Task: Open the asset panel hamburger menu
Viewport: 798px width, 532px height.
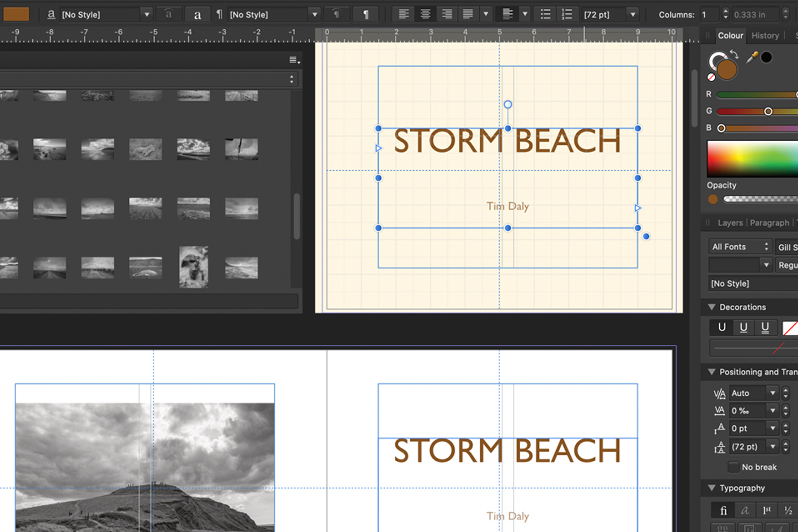Action: tap(294, 60)
